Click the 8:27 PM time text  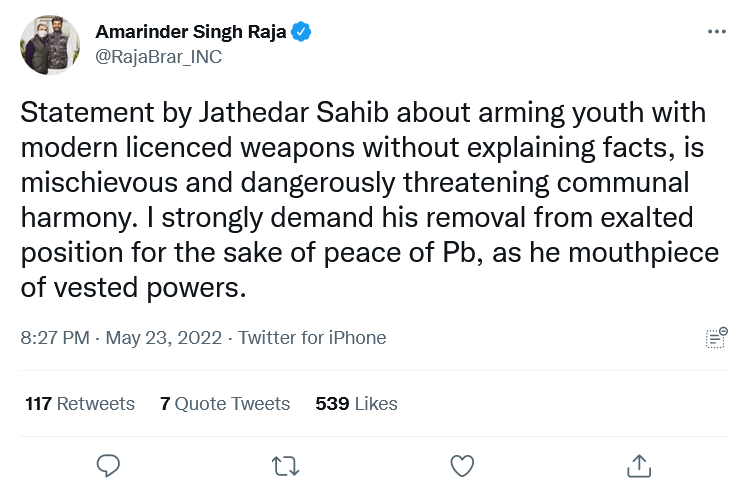[x=56, y=338]
